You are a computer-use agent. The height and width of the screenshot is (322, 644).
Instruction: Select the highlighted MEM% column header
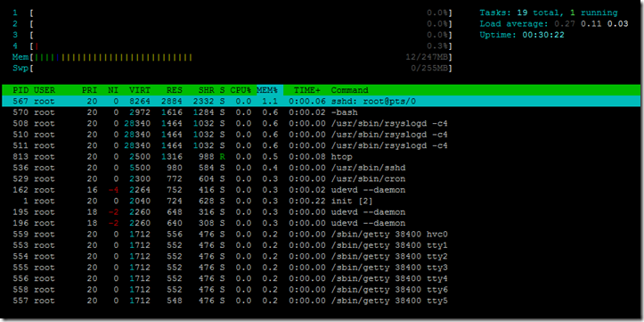267,90
